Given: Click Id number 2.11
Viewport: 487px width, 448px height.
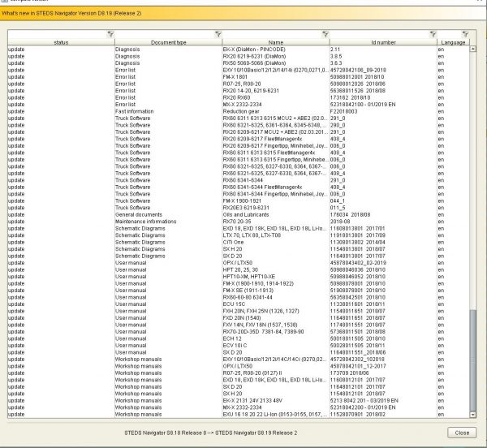Looking at the screenshot, I should click(334, 50).
